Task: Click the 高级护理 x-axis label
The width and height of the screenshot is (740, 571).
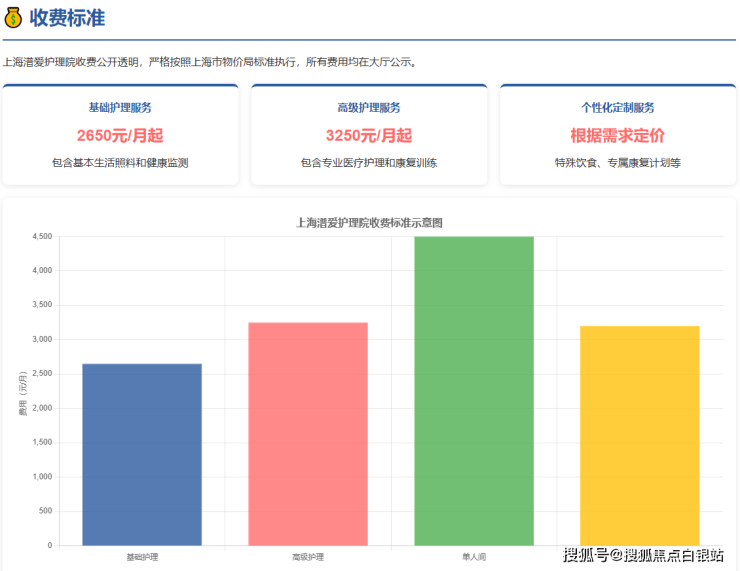Action: (308, 556)
